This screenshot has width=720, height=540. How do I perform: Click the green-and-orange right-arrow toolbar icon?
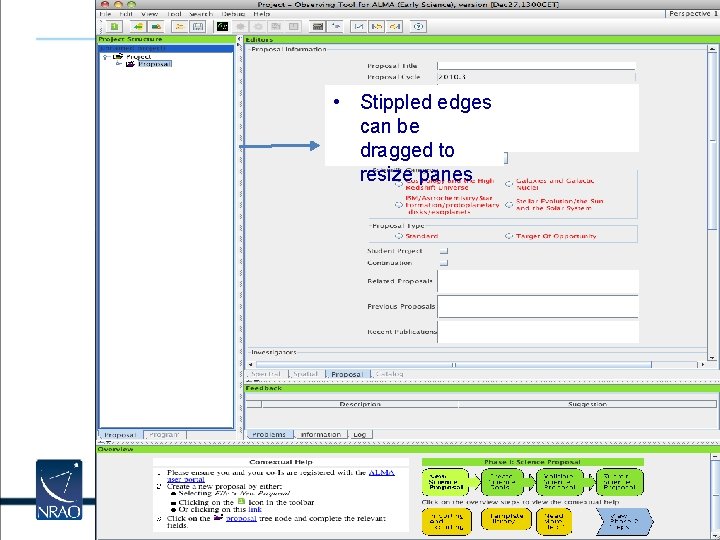[x=156, y=27]
